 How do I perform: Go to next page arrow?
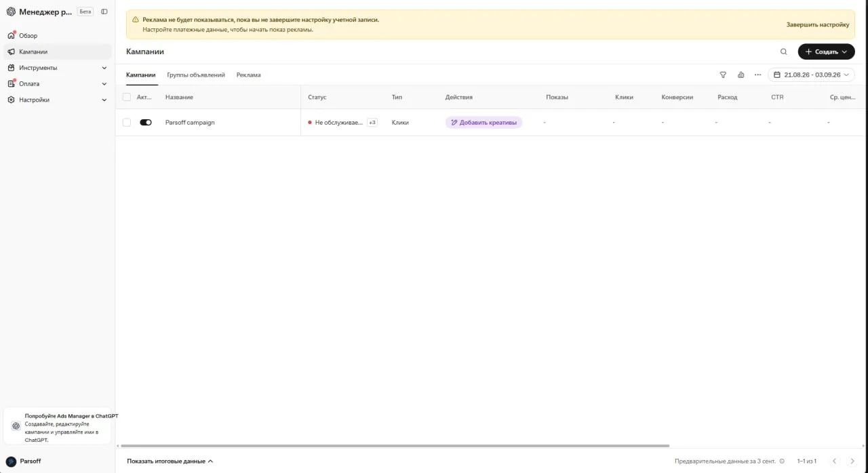point(852,461)
